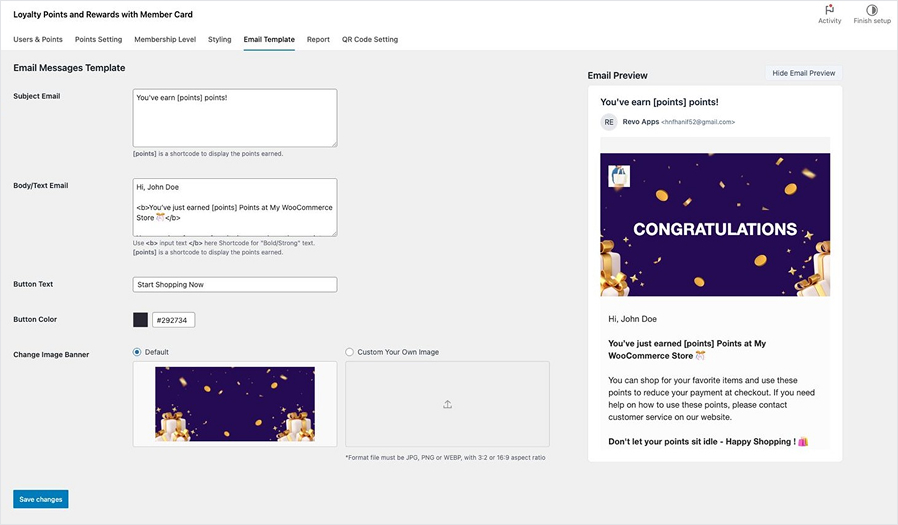Click the Subject Email text area
The height and width of the screenshot is (525, 898).
(235, 118)
